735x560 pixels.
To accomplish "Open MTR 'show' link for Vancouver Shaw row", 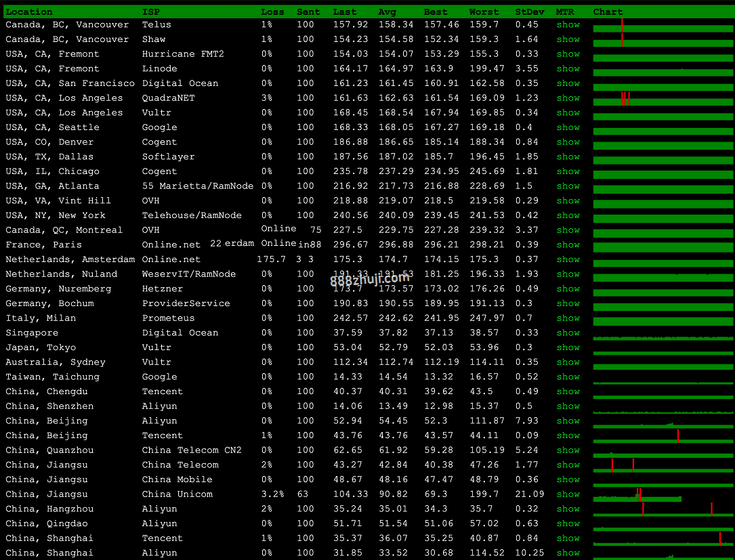I will [568, 39].
